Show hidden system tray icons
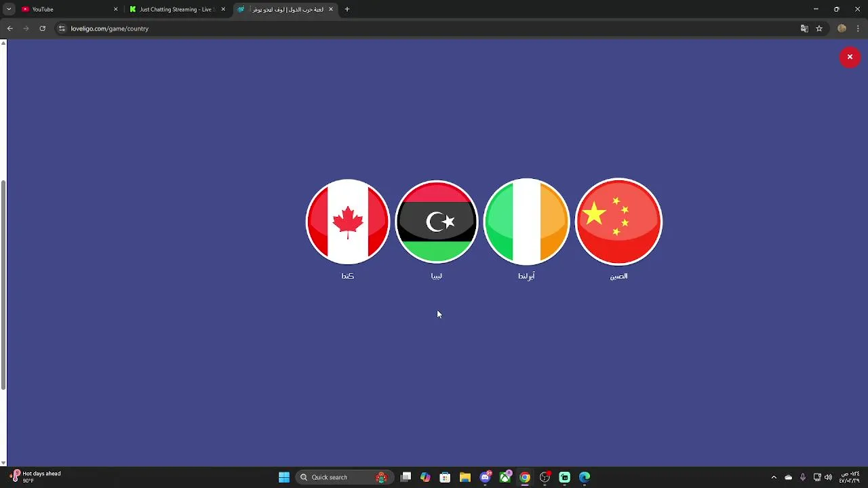Image resolution: width=868 pixels, height=488 pixels. [x=774, y=477]
